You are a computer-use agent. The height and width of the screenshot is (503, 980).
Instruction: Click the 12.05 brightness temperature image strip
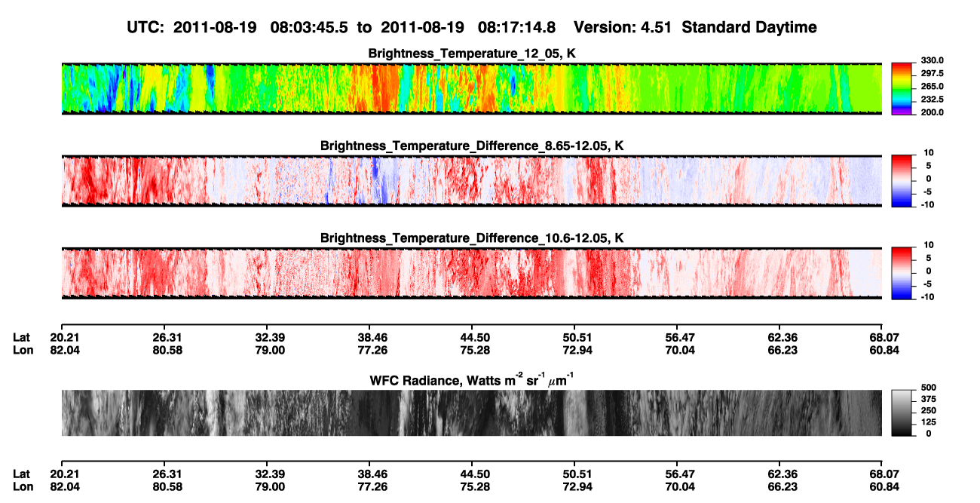click(x=472, y=89)
